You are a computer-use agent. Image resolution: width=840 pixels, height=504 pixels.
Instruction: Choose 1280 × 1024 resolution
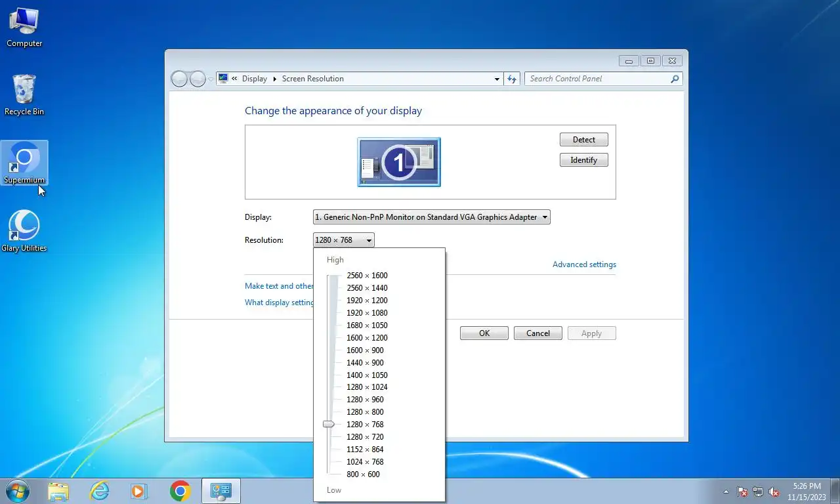pyautogui.click(x=367, y=387)
